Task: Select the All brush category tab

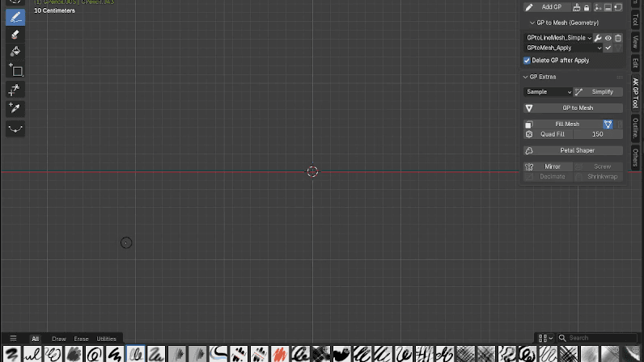Action: 36,339
